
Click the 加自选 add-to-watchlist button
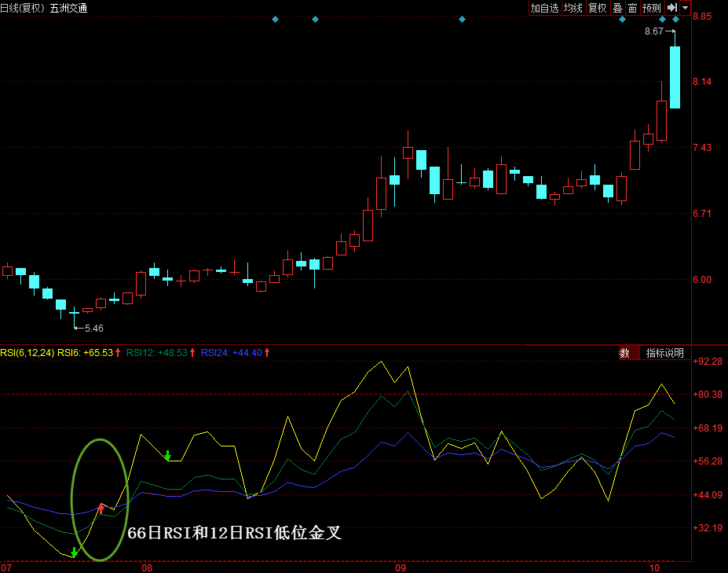coord(544,8)
